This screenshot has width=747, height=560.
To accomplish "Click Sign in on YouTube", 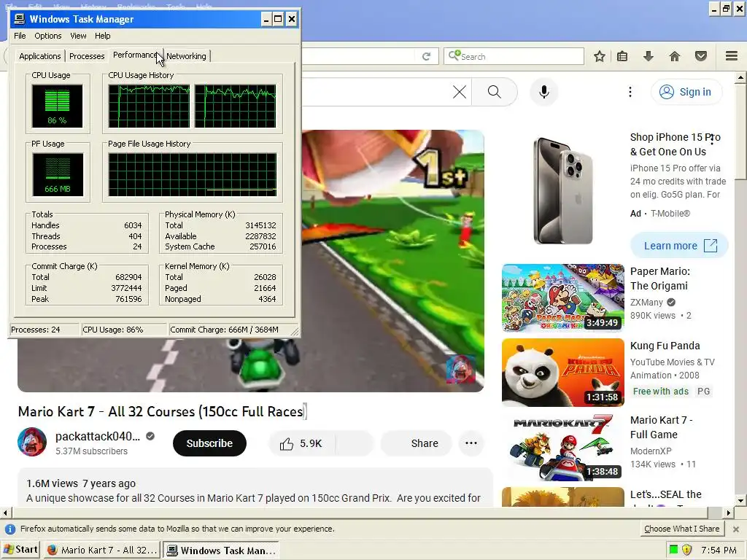I will pyautogui.click(x=686, y=91).
